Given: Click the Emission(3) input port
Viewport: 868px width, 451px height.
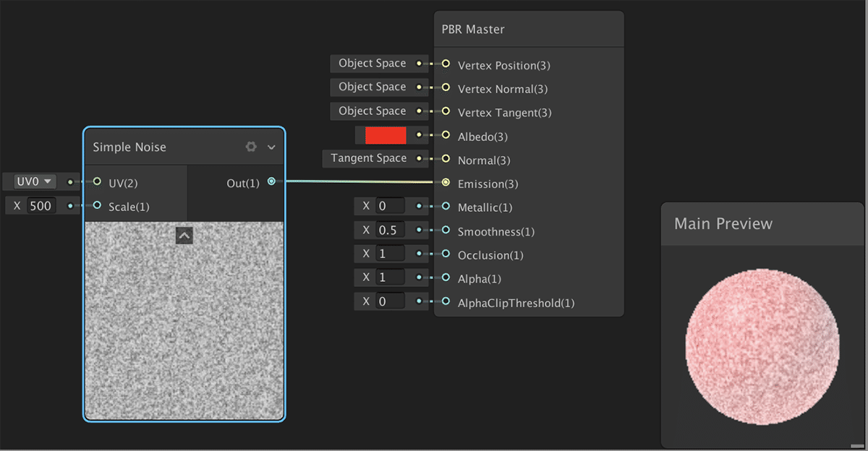Looking at the screenshot, I should coord(446,183).
